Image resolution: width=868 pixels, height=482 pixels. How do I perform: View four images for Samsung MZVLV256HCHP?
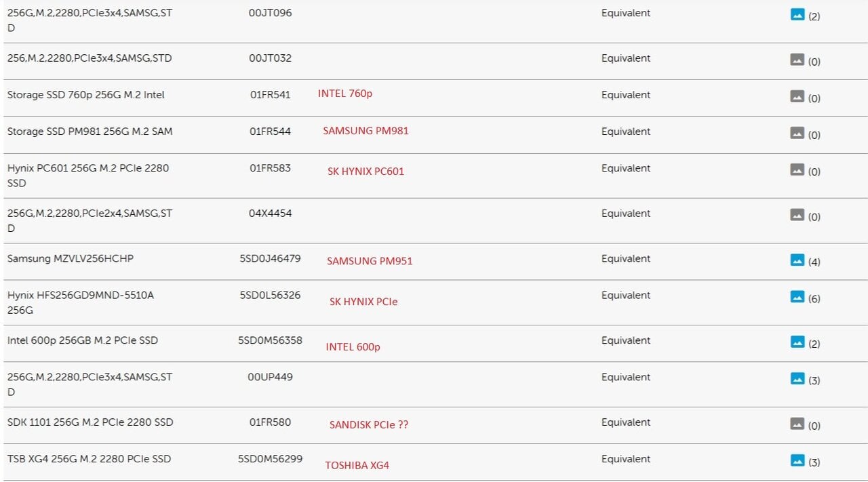pos(797,260)
